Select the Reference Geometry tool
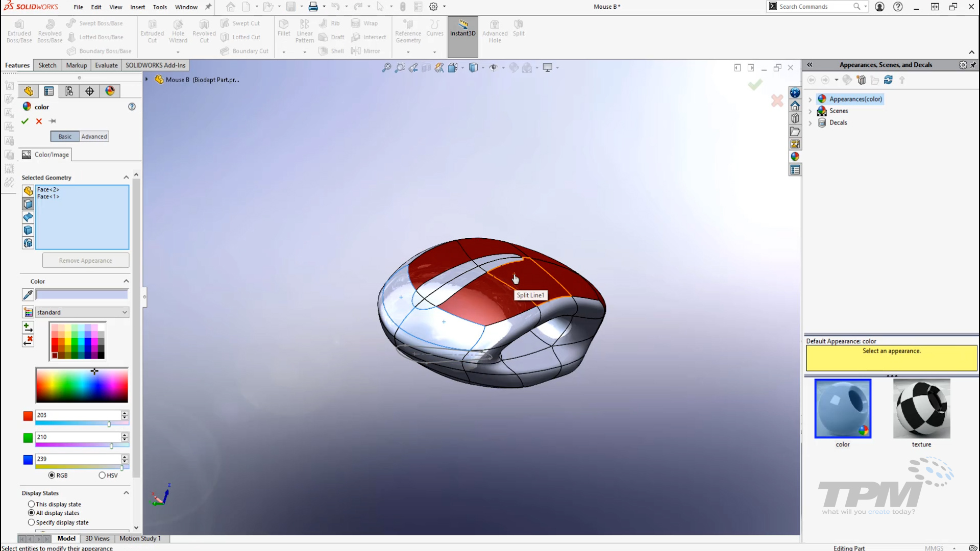This screenshot has height=551, width=980. [408, 31]
